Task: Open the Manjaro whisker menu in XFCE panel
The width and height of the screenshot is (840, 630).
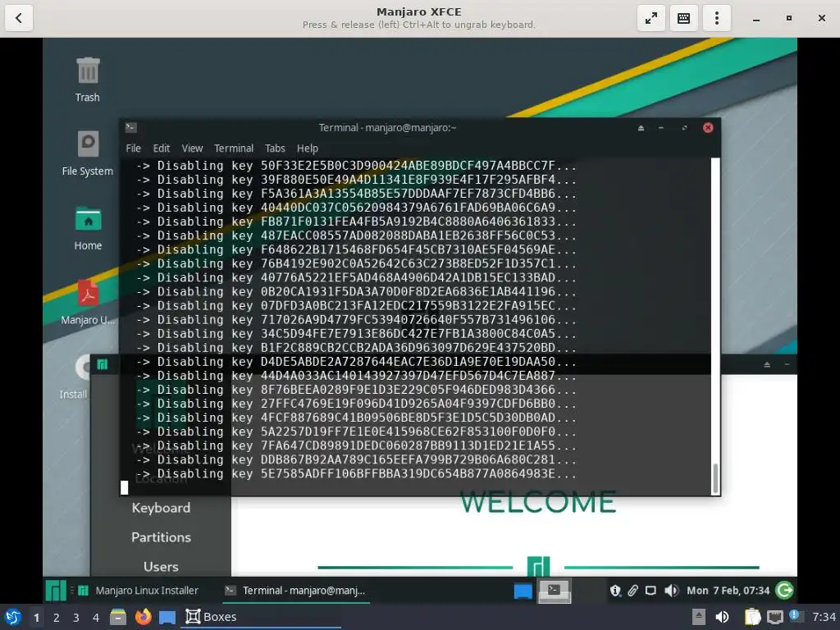Action: [x=56, y=591]
